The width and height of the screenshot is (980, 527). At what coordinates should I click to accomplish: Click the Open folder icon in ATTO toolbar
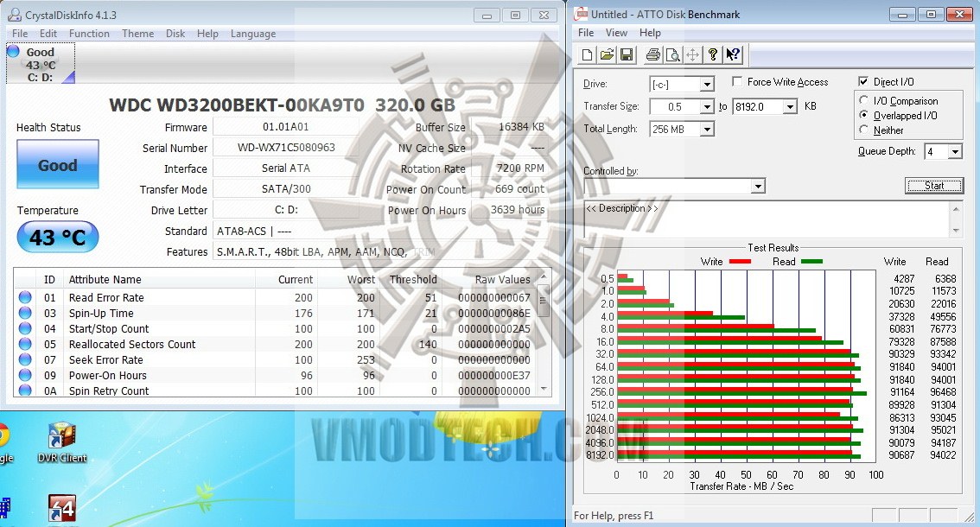click(x=607, y=55)
